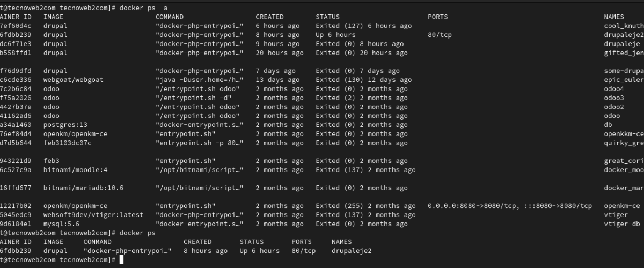644x268 pixels.
Task: Select status 'Exited (130) 12 days ago'
Action: [364, 80]
